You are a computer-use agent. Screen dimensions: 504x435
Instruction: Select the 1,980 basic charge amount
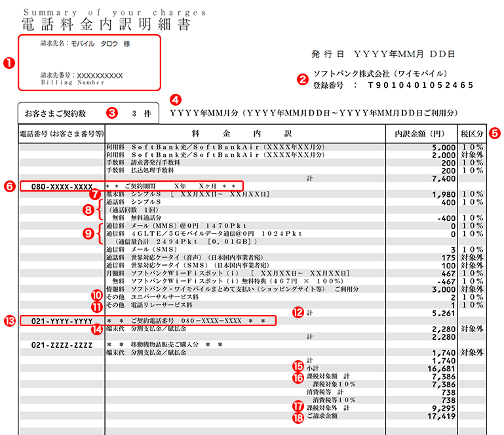[444, 195]
